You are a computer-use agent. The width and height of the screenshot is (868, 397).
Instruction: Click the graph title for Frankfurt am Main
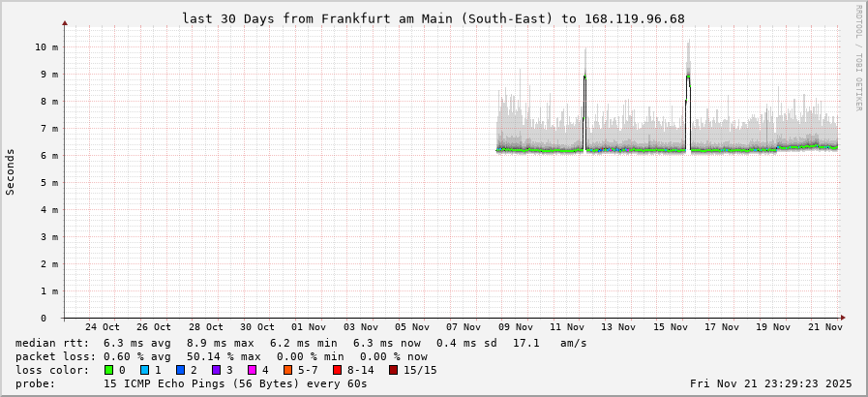(433, 18)
